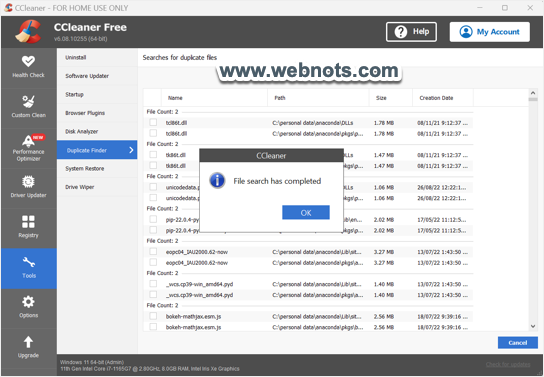Check the second eopc04_IAU2000.62-now checkbox
The width and height of the screenshot is (544, 377).
click(x=153, y=262)
